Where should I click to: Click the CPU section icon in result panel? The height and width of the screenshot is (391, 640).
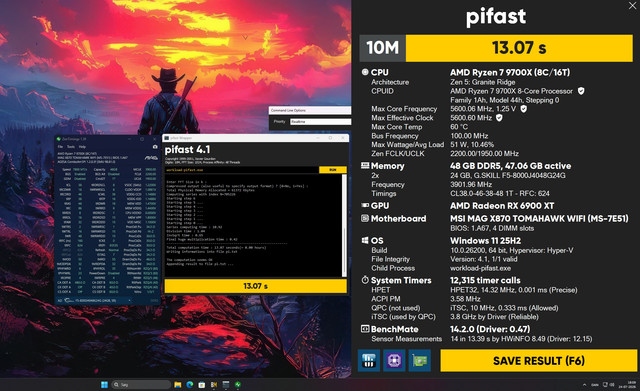coord(365,72)
